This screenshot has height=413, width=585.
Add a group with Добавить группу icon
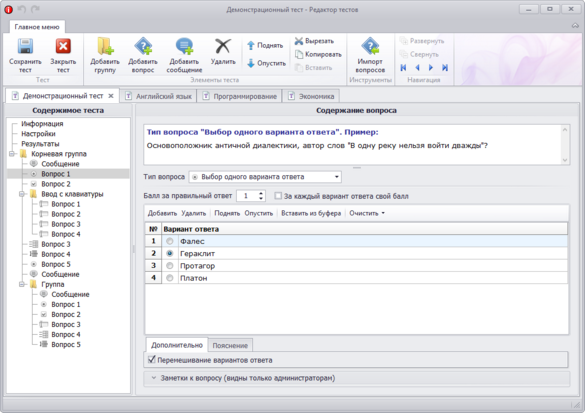point(105,47)
